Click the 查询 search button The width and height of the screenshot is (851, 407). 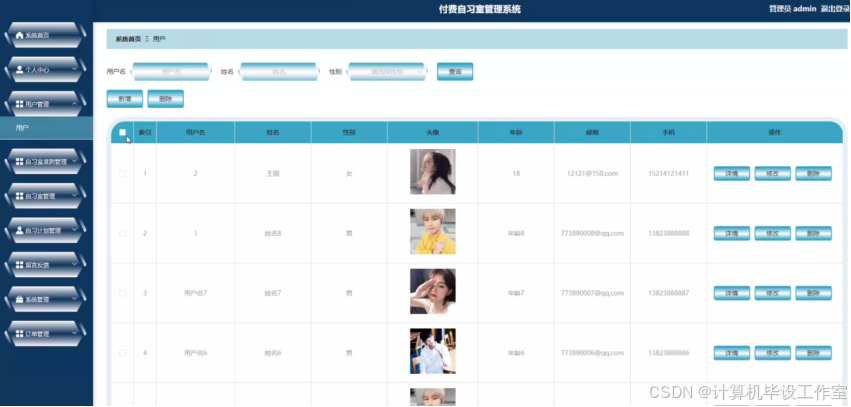455,72
